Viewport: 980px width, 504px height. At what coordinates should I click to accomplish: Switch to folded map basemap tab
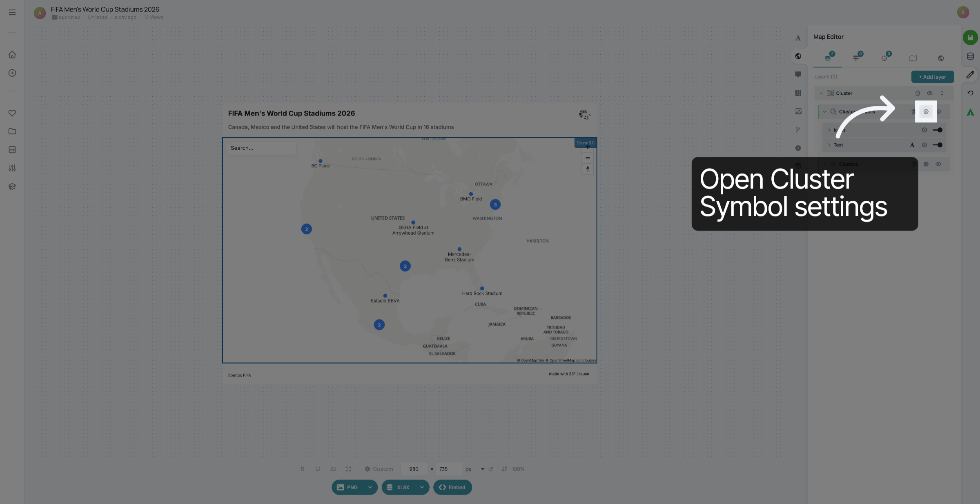(913, 58)
